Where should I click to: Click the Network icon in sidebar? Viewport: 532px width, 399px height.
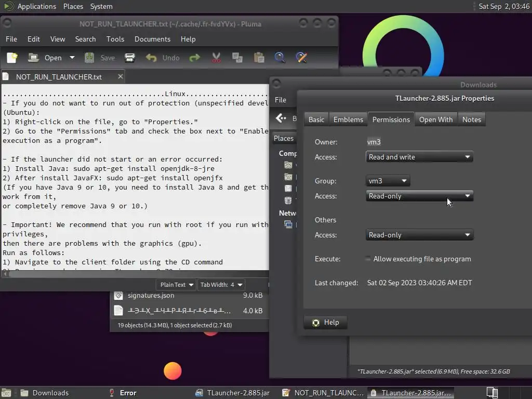(288, 224)
